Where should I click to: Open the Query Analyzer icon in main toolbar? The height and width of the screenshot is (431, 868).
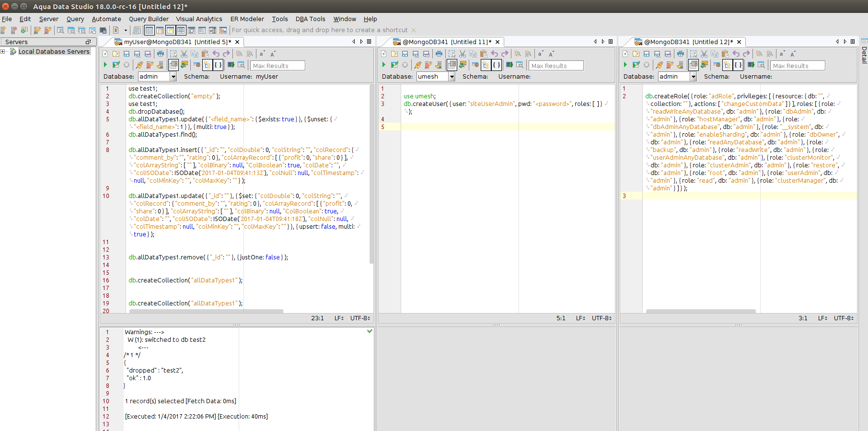pos(60,30)
